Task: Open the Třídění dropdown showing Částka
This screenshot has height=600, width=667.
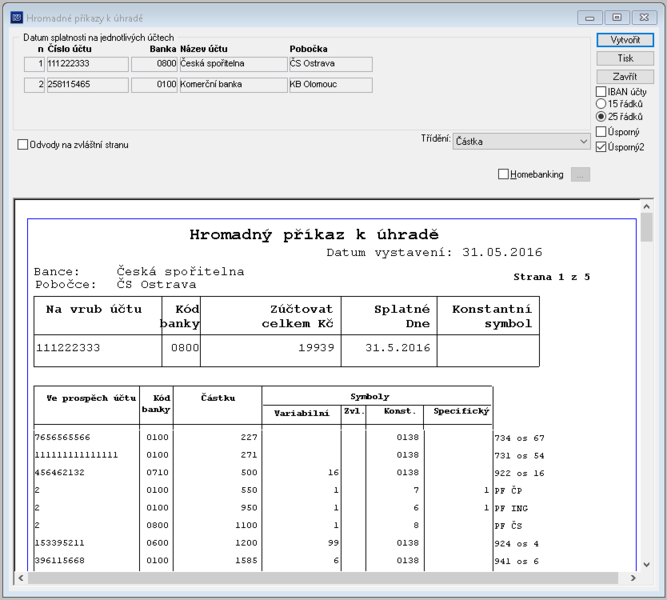Action: (x=522, y=141)
